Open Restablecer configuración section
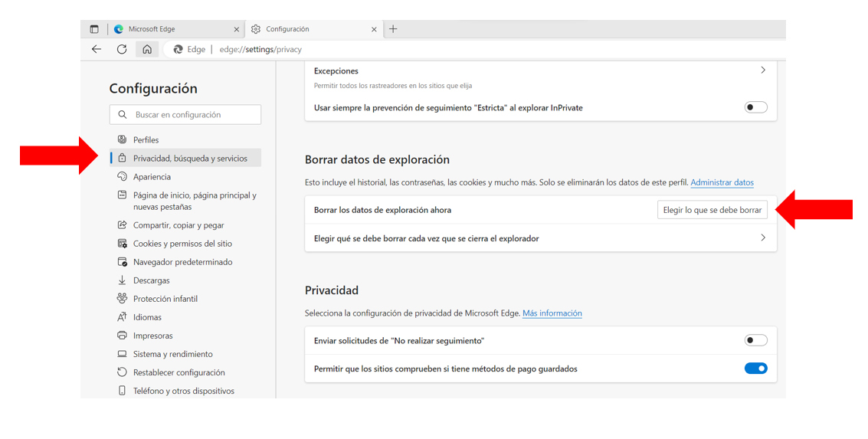868x439 pixels. tap(185, 372)
